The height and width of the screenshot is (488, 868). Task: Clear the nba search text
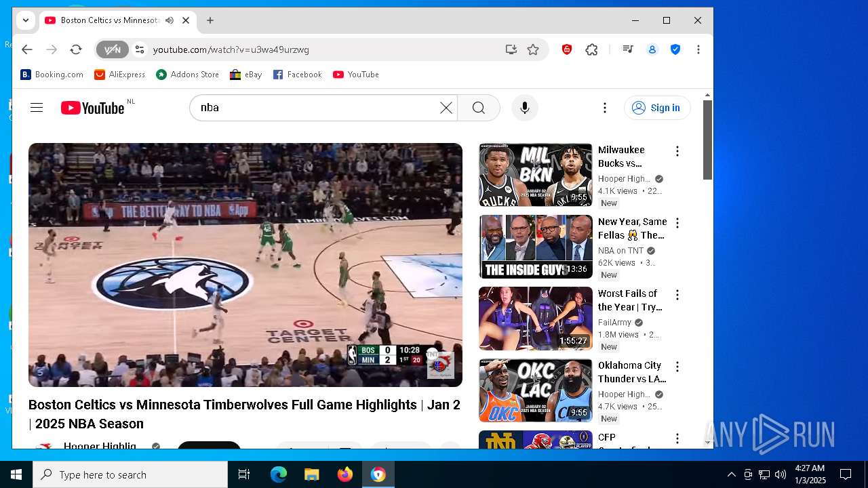446,108
